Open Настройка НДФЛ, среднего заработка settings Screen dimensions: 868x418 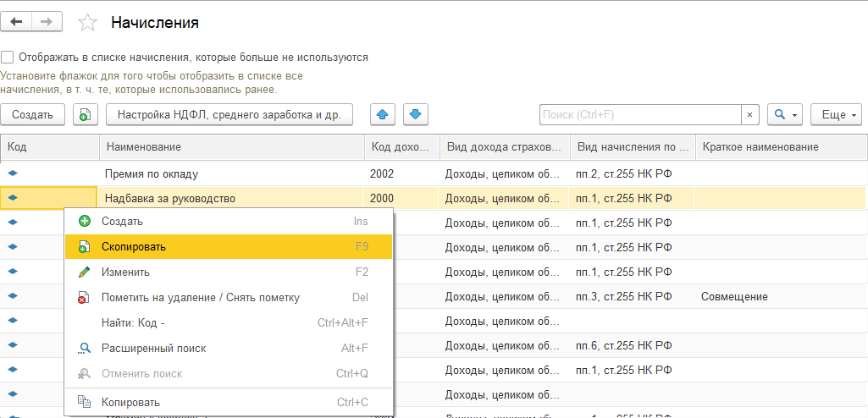[229, 114]
